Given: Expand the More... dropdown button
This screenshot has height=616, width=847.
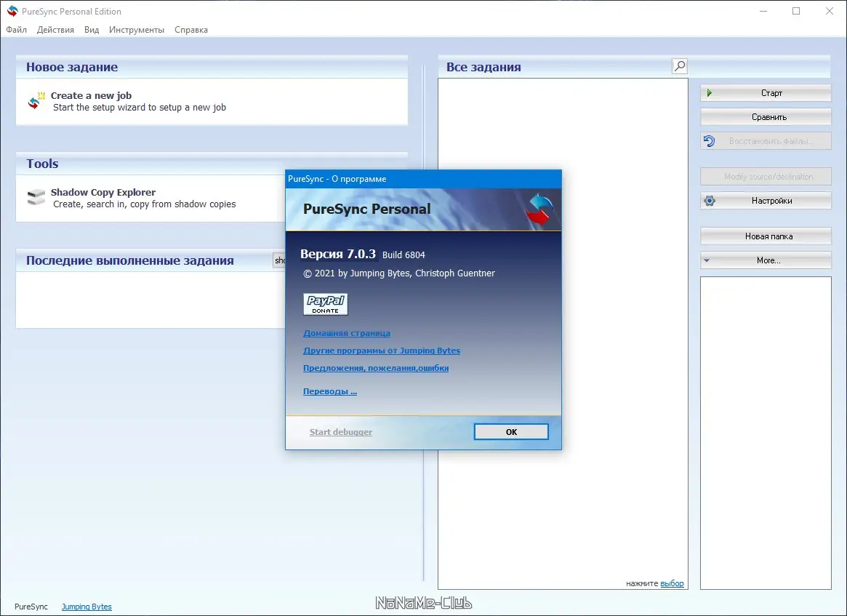Looking at the screenshot, I should (x=766, y=260).
